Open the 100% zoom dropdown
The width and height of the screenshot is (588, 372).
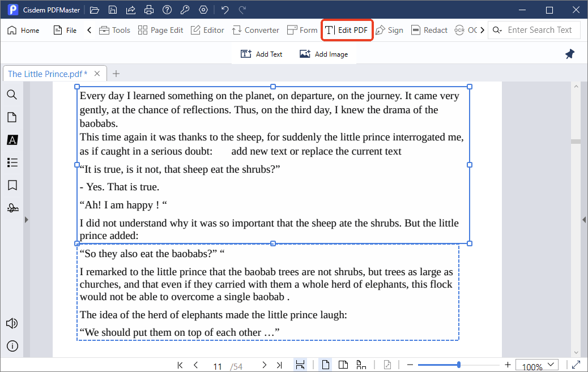click(x=537, y=366)
